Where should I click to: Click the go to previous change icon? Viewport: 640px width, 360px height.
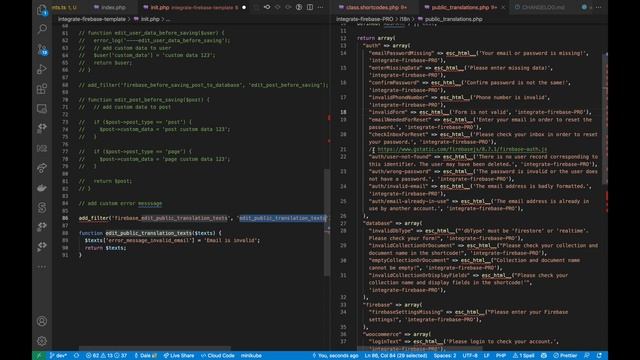[267, 7]
